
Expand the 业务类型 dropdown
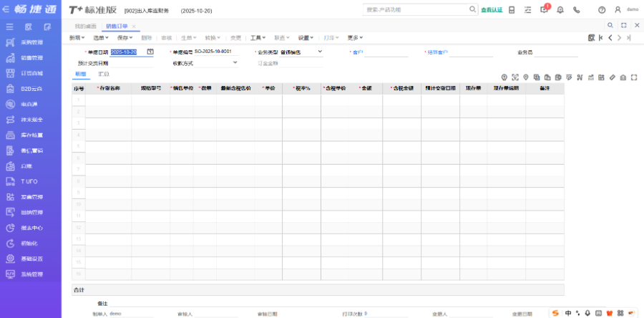pyautogui.click(x=319, y=52)
